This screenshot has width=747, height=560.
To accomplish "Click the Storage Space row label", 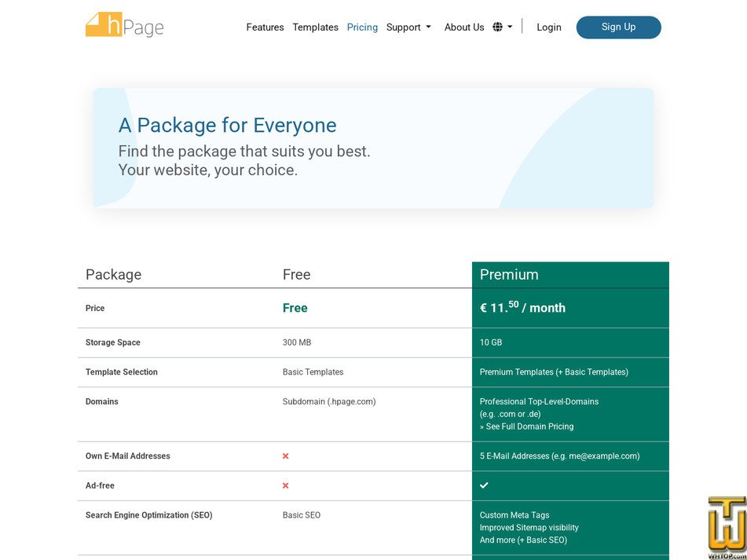I will point(113,342).
